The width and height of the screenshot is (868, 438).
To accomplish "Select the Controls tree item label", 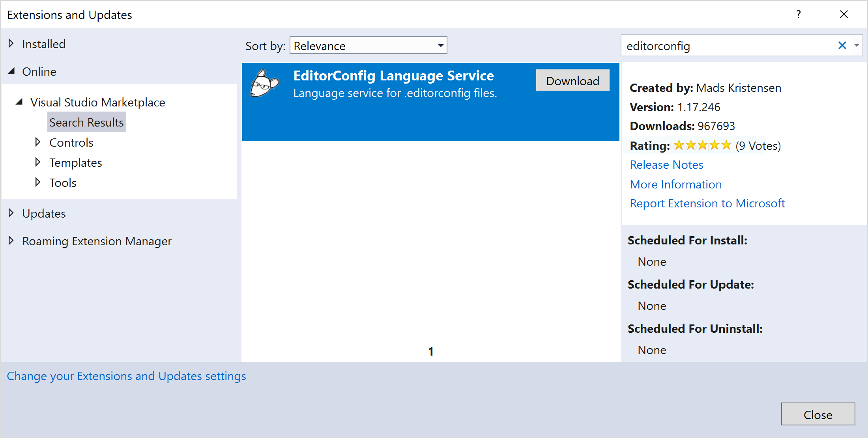I will click(x=71, y=142).
